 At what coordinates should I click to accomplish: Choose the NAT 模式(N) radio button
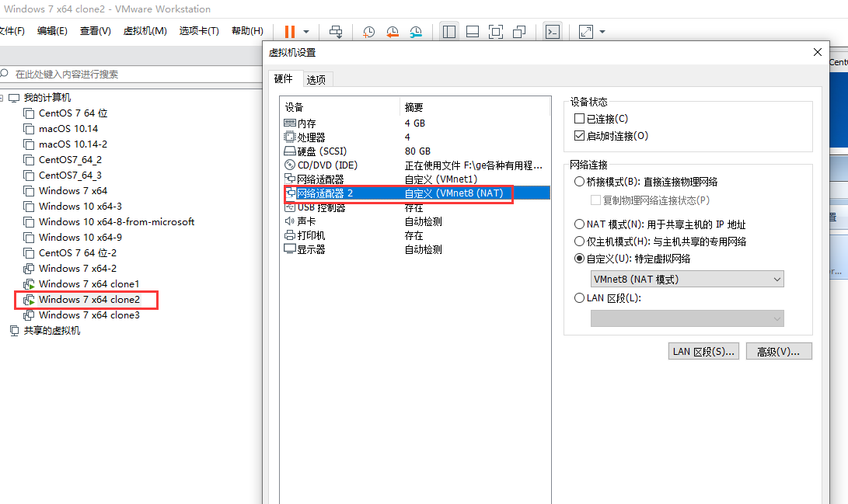pyautogui.click(x=579, y=224)
